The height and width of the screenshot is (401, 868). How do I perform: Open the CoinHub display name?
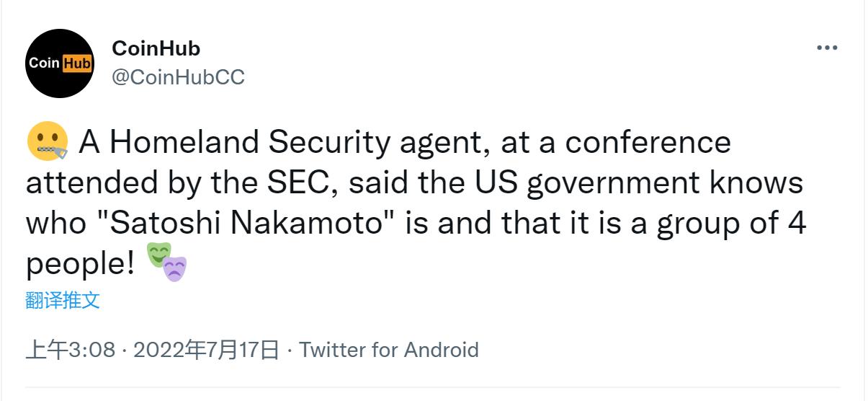[156, 48]
